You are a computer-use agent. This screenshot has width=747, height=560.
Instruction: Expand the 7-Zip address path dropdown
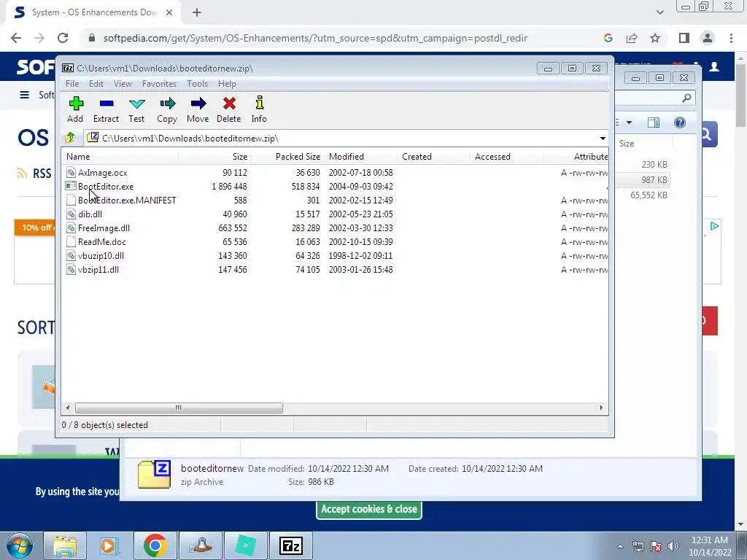603,139
